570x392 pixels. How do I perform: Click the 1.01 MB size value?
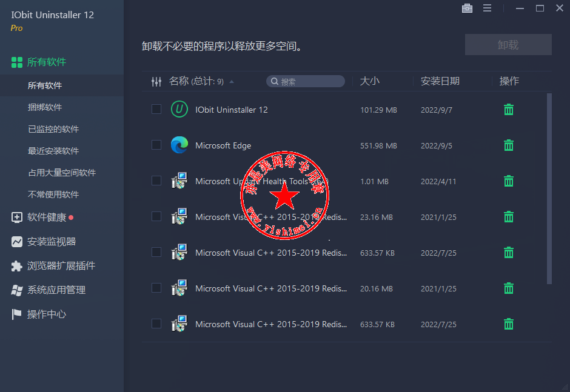(374, 181)
